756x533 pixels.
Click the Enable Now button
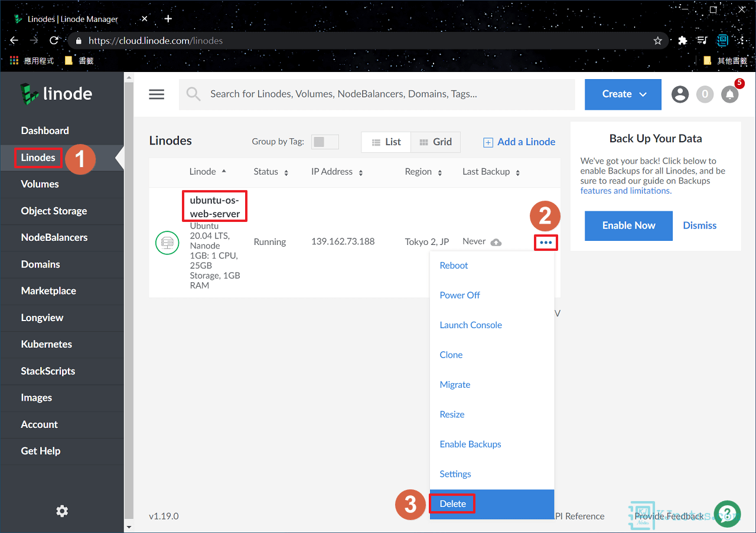628,225
